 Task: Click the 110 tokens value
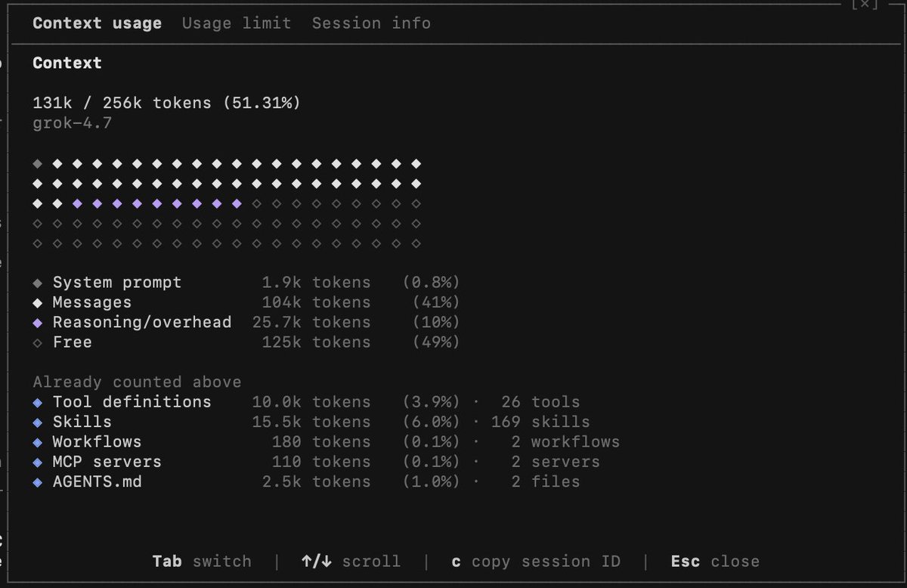tap(321, 461)
